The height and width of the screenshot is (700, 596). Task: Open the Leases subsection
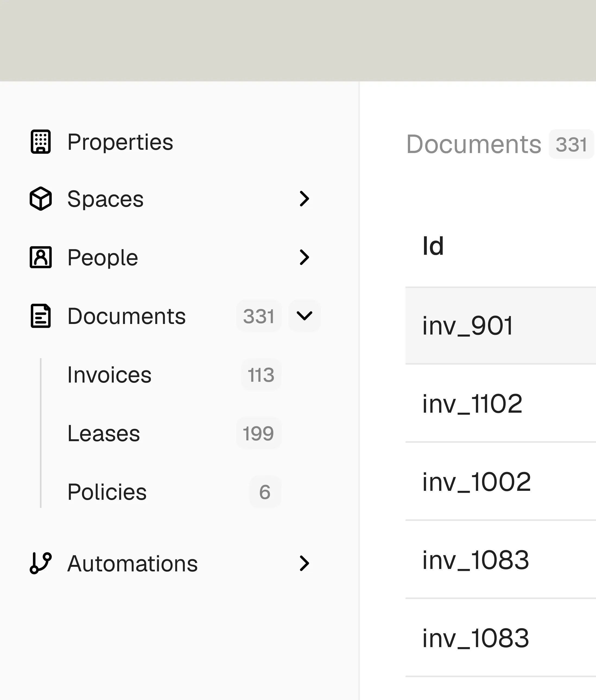point(103,433)
